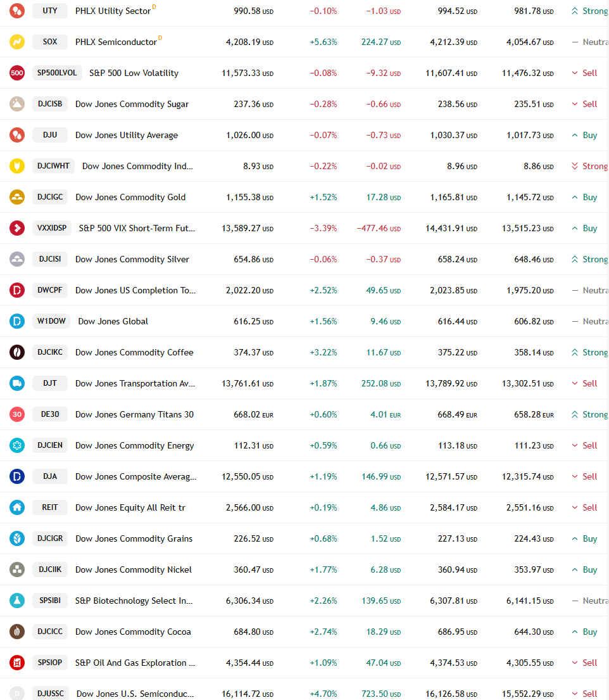Open the DJU ticker badge
Viewport: 609px width, 700px height.
(x=50, y=135)
